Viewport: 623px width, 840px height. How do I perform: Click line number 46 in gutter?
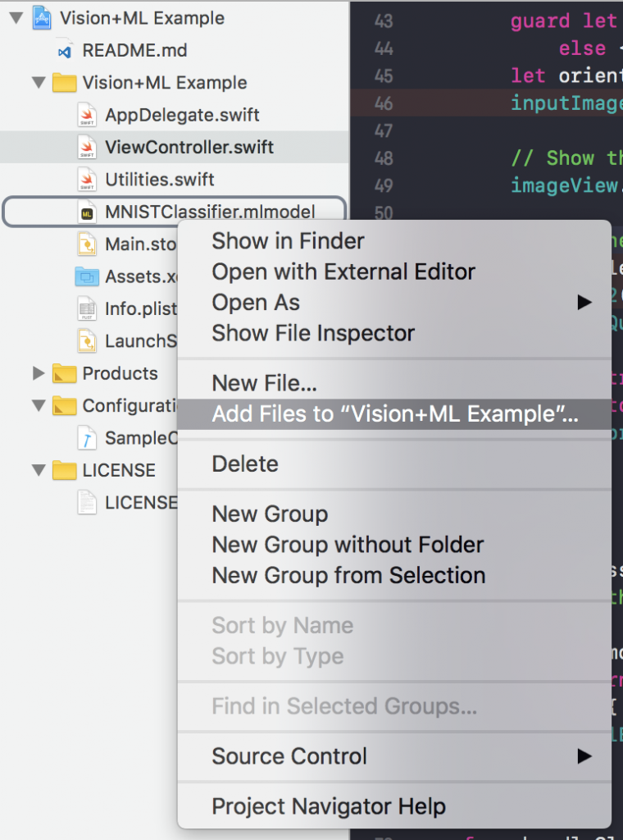coord(384,103)
